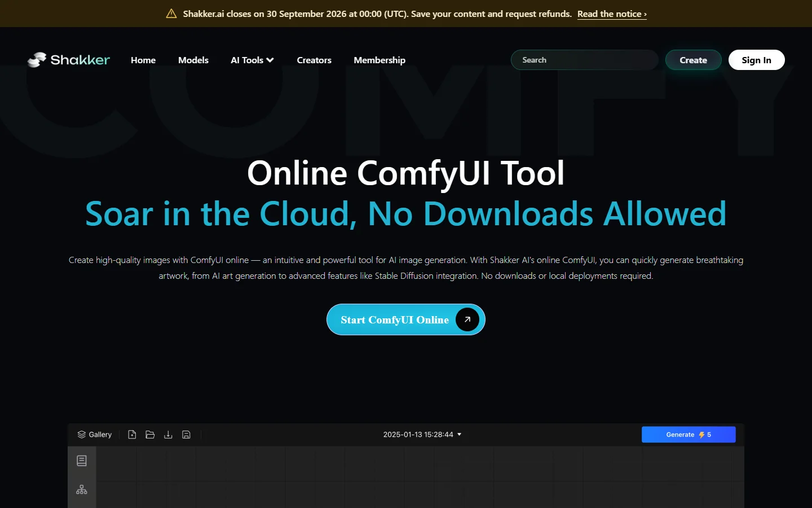Click the warning triangle icon in banner

[x=171, y=14]
